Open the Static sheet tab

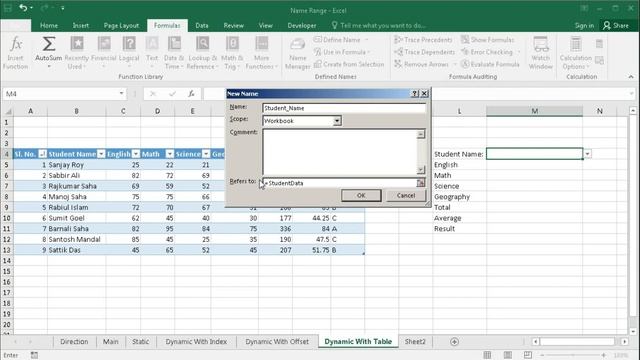(140, 342)
